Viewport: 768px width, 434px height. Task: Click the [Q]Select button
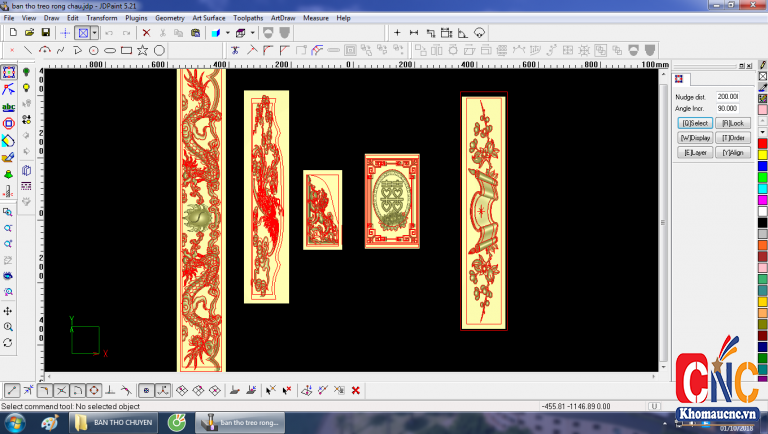coord(695,123)
